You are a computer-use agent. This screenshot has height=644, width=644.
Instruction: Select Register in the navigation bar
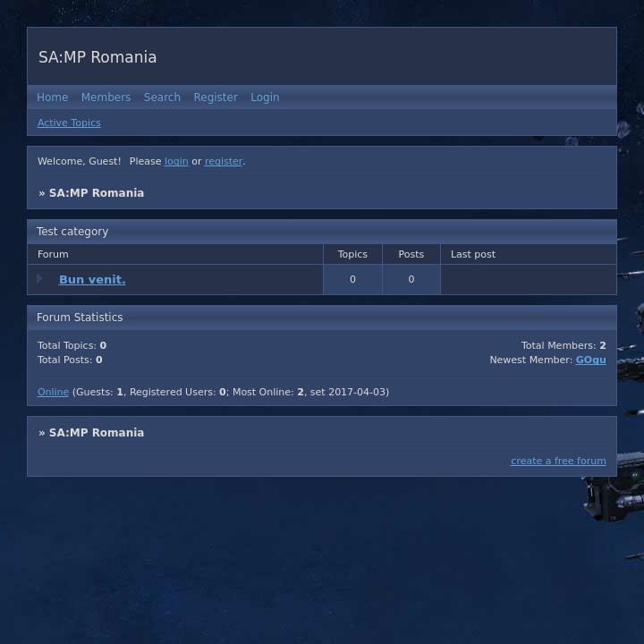[x=216, y=97]
